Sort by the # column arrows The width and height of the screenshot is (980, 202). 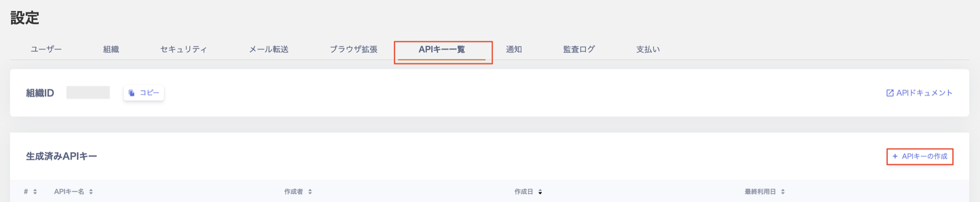35,192
